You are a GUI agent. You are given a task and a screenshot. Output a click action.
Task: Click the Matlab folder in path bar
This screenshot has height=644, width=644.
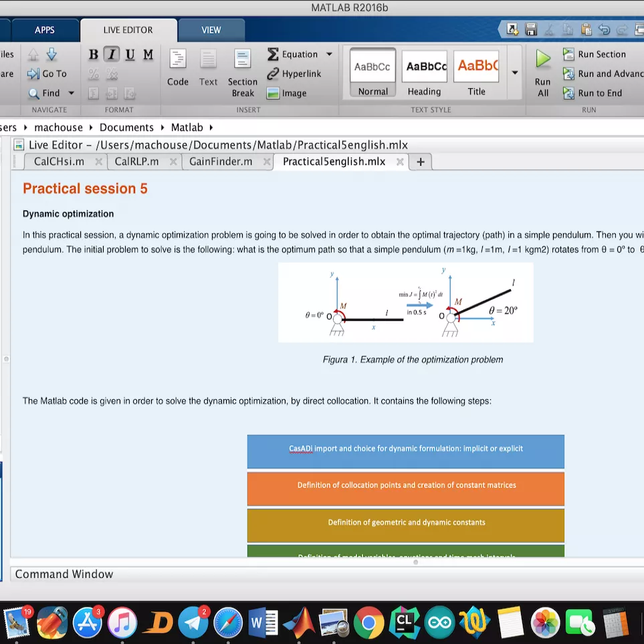pos(187,127)
